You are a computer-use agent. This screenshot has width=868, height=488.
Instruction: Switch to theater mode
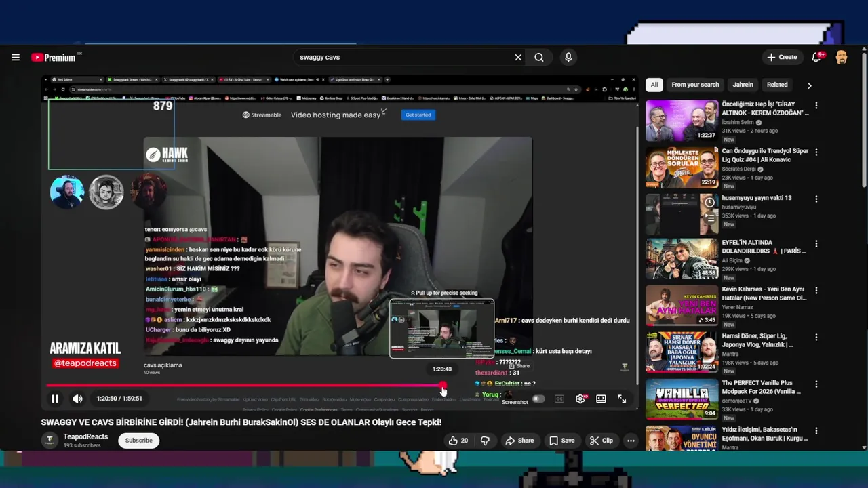click(x=601, y=399)
